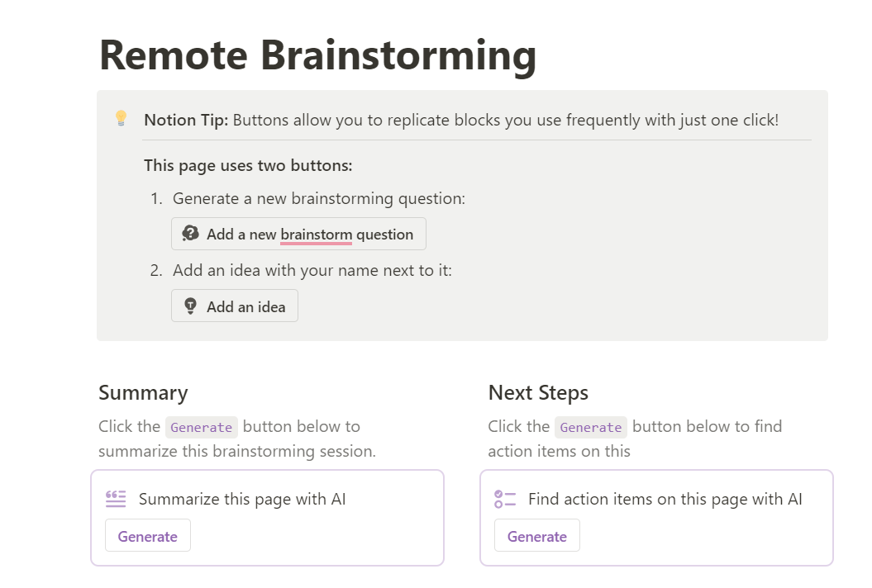Click the question-mark icon on the brainstorm button
872x588 pixels.
coord(191,234)
